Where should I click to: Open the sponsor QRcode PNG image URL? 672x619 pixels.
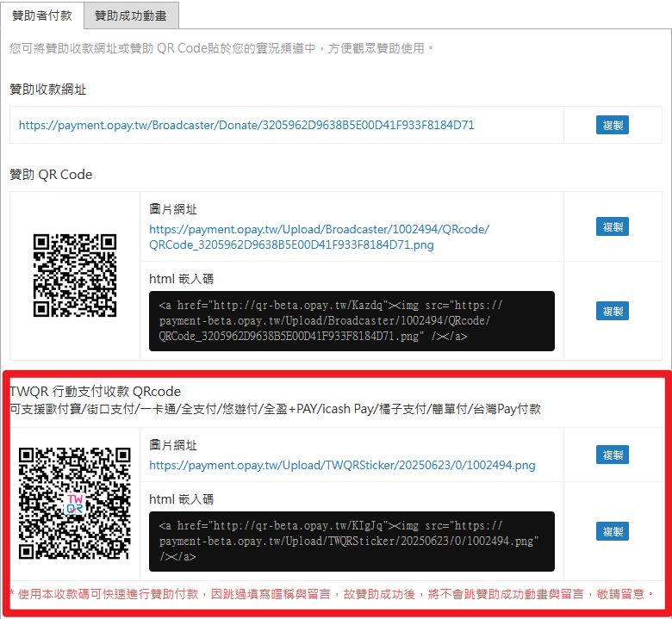[319, 237]
